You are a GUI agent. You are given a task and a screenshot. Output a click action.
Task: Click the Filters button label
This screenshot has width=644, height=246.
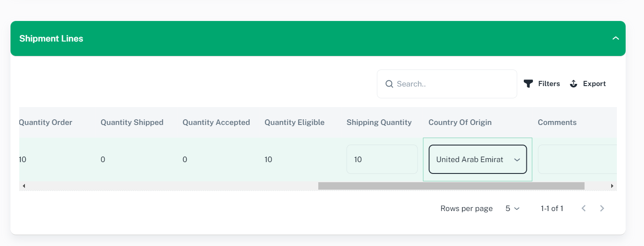pyautogui.click(x=549, y=83)
